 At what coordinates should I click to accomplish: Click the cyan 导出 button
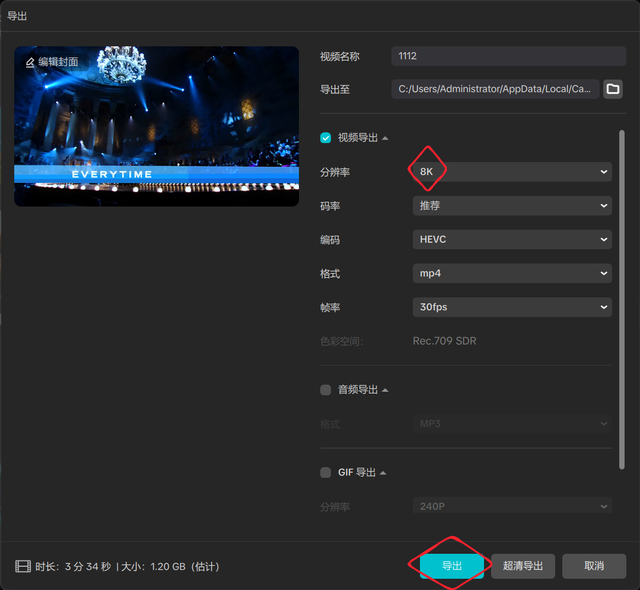tap(452, 566)
